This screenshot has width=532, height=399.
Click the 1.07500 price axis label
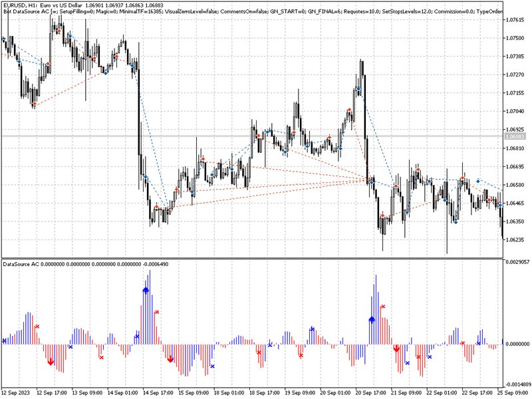point(515,38)
